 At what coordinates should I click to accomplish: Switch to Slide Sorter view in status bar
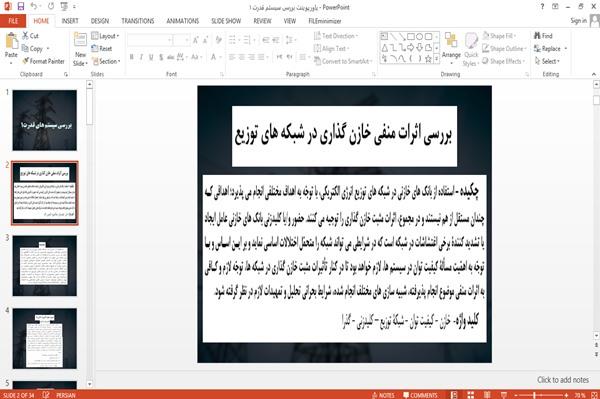(470, 395)
